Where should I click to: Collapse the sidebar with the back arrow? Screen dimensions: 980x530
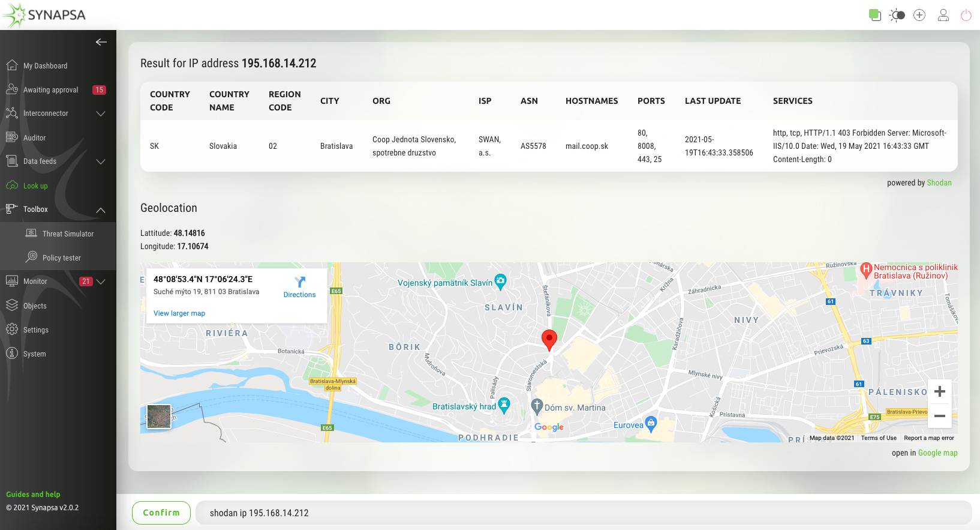(101, 42)
